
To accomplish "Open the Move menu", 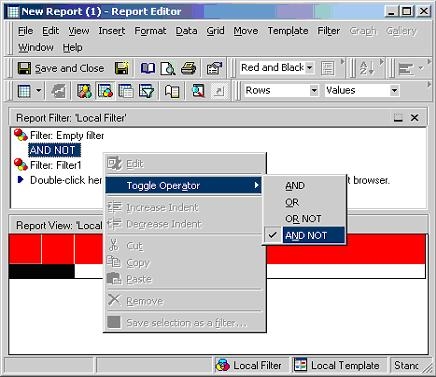I will point(246,31).
